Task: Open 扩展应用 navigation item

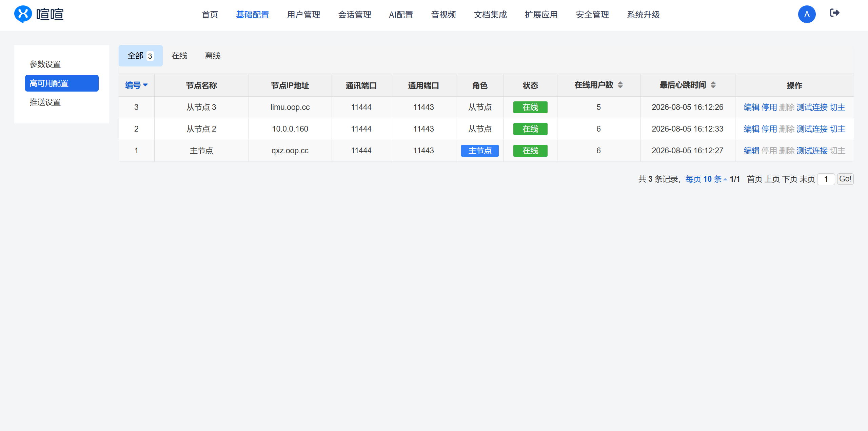Action: tap(541, 15)
